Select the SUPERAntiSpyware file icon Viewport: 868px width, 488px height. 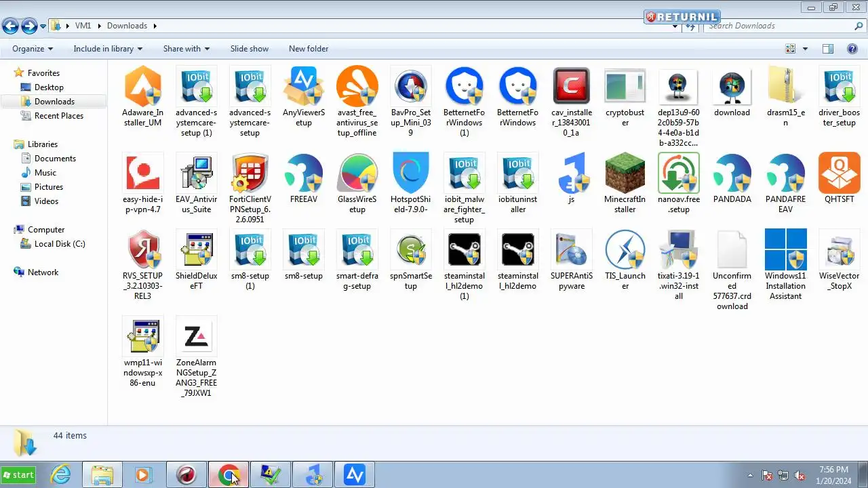coord(572,250)
